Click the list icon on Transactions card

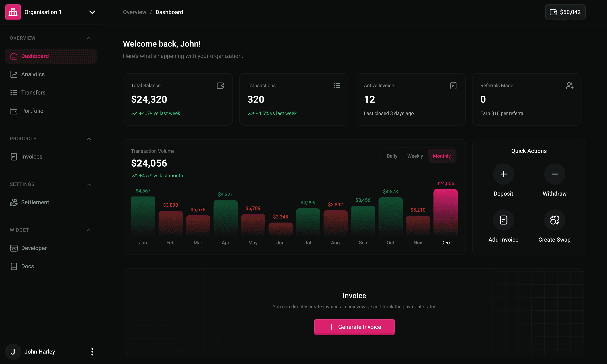[337, 86]
